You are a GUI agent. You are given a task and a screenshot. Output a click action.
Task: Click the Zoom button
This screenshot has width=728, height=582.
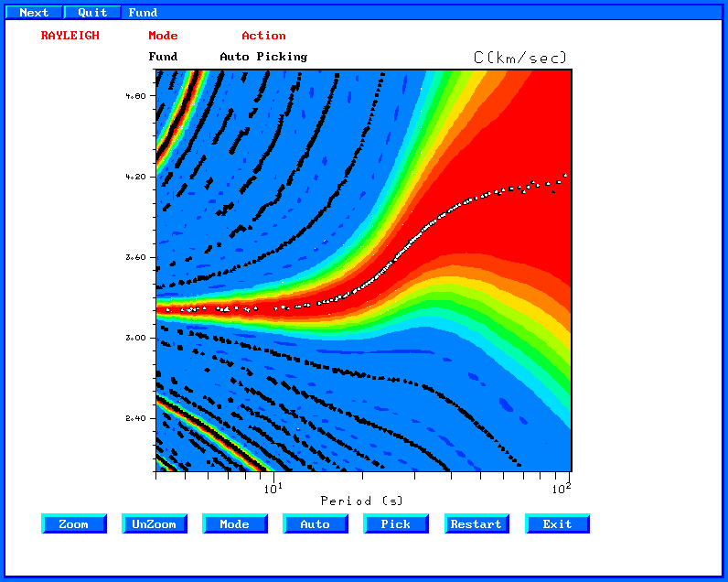[x=74, y=524]
